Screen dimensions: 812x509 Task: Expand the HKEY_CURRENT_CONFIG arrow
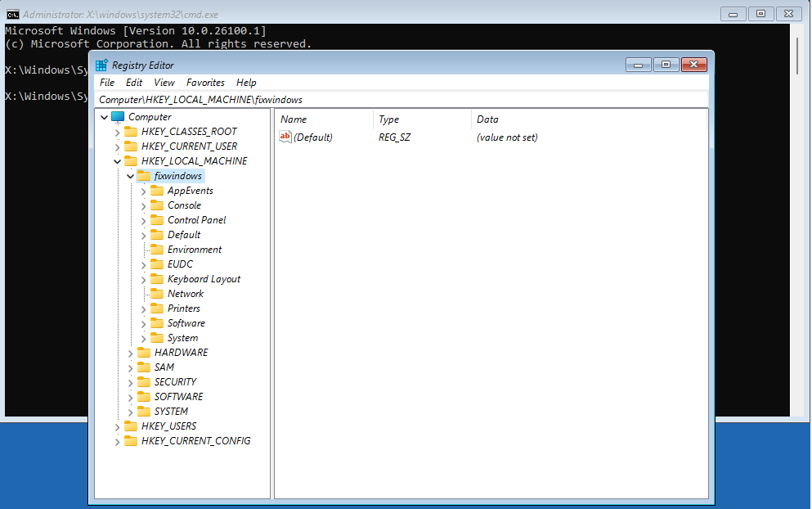pyautogui.click(x=117, y=442)
